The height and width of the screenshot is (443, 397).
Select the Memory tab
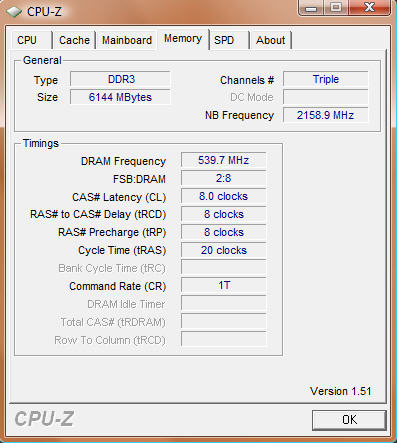point(183,39)
